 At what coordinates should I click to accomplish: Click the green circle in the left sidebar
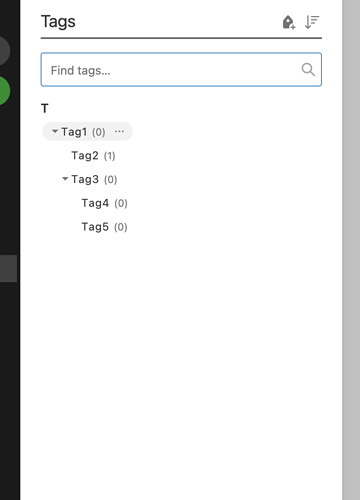point(4,91)
